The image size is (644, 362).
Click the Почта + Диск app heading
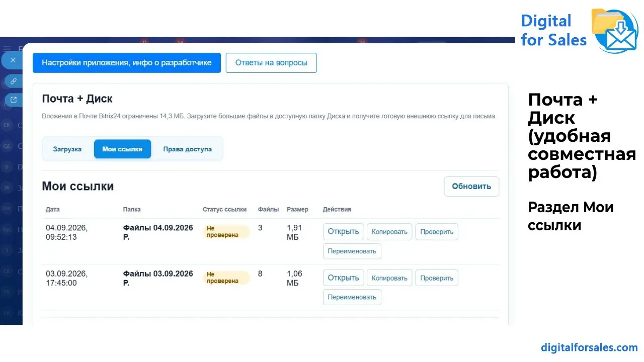click(x=77, y=99)
